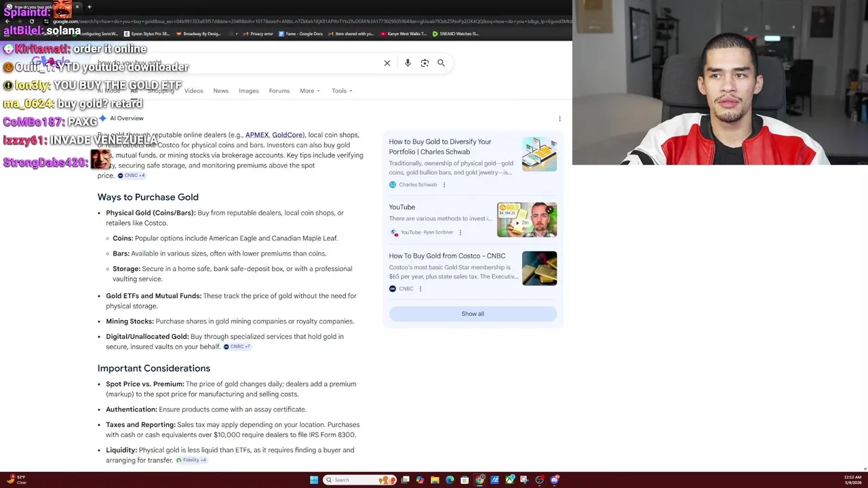Switch to Images results tab
Image resolution: width=868 pixels, height=488 pixels.
(x=249, y=91)
